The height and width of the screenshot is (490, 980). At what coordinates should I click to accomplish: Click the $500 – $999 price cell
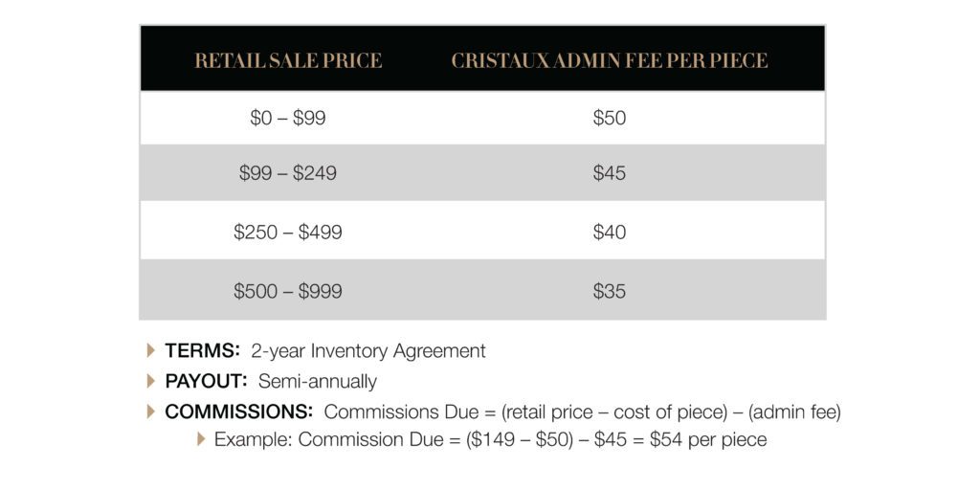click(288, 291)
